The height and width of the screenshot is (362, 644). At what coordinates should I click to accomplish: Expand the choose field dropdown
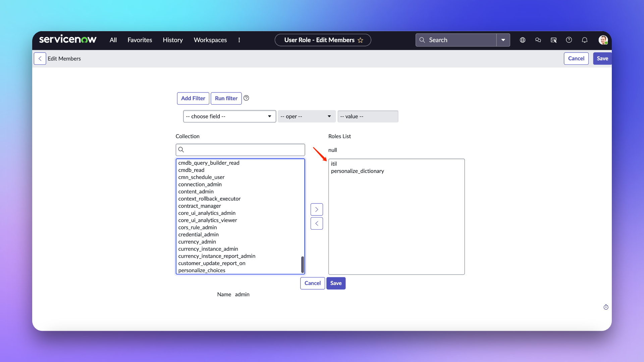229,116
